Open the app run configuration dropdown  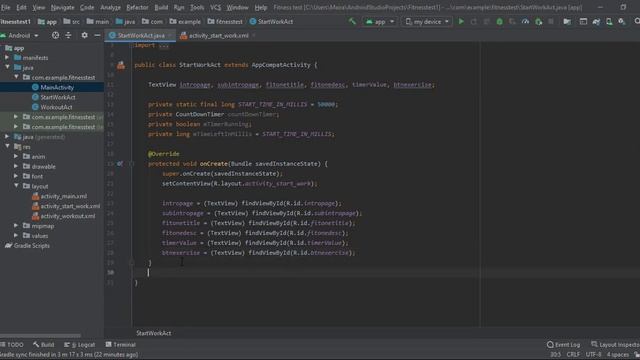[379, 21]
